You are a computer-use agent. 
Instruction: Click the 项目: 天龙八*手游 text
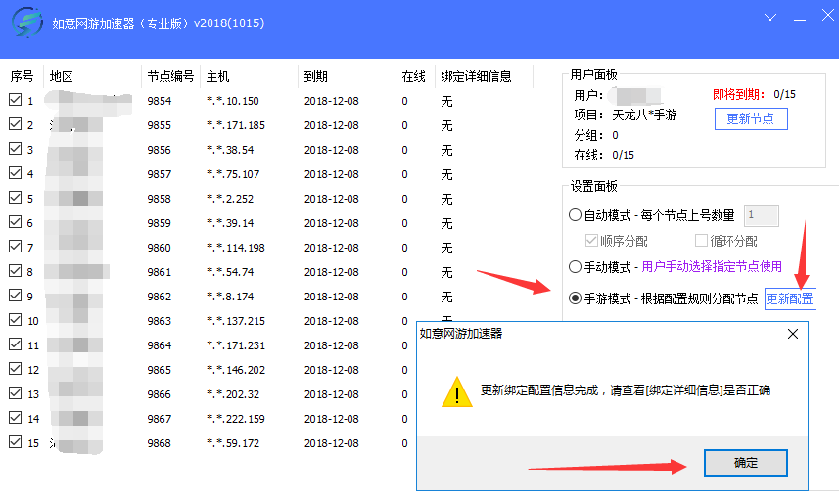coord(626,115)
